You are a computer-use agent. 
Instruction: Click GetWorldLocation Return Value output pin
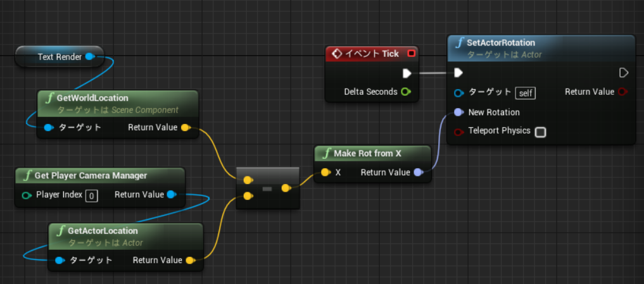click(186, 127)
